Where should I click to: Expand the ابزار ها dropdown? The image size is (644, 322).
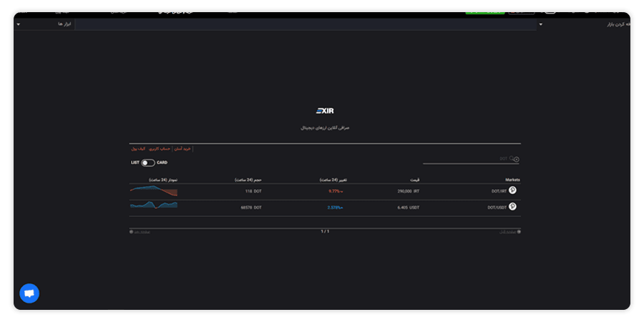44,24
